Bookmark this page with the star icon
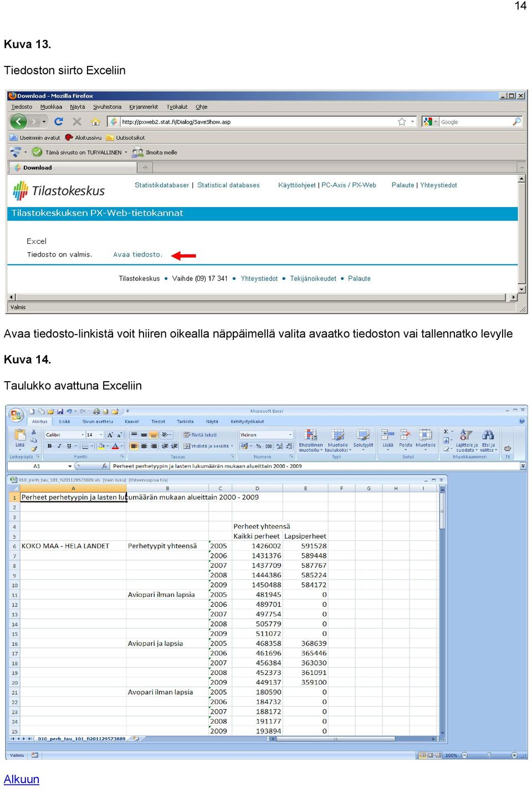Screen dimensions: 532x789 (x=402, y=122)
